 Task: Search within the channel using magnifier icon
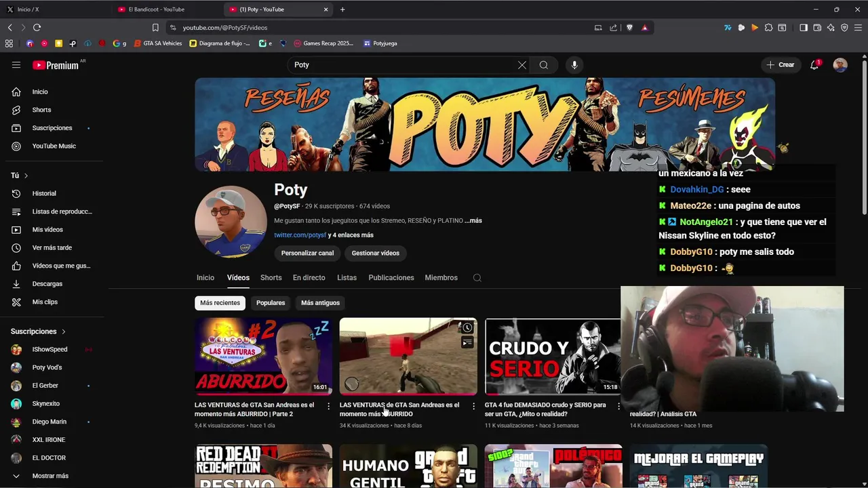pos(477,278)
